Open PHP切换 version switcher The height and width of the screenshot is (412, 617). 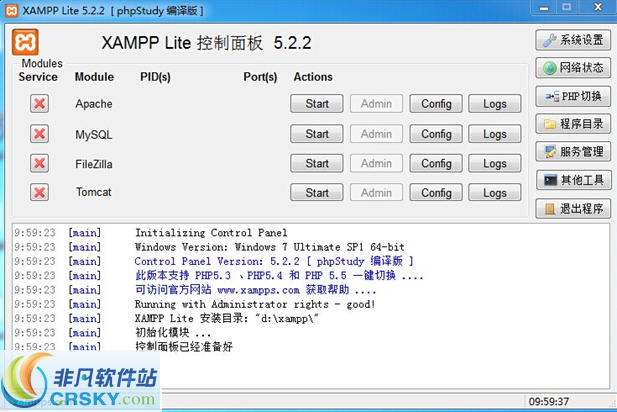[x=573, y=96]
